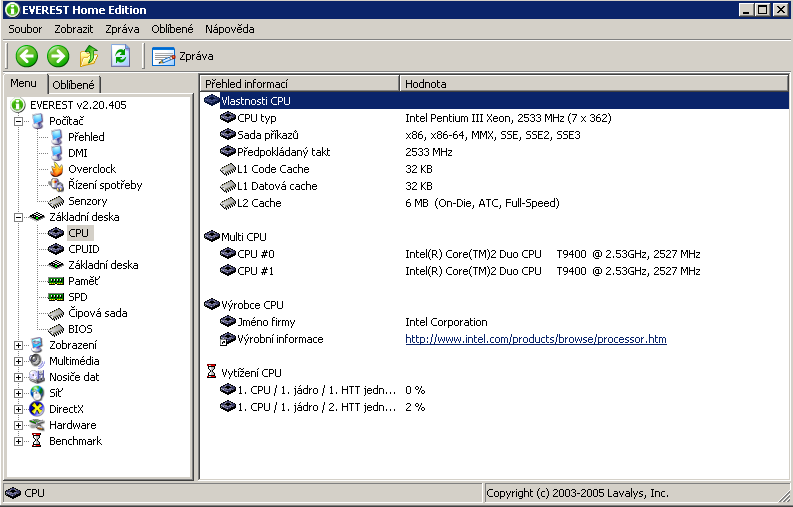Viewport: 793px width, 507px height.
Task: Select the L2 Cache row
Action: pyautogui.click(x=495, y=203)
